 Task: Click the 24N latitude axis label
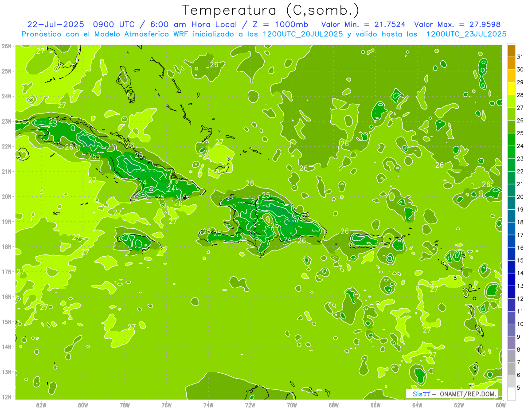coord(6,96)
